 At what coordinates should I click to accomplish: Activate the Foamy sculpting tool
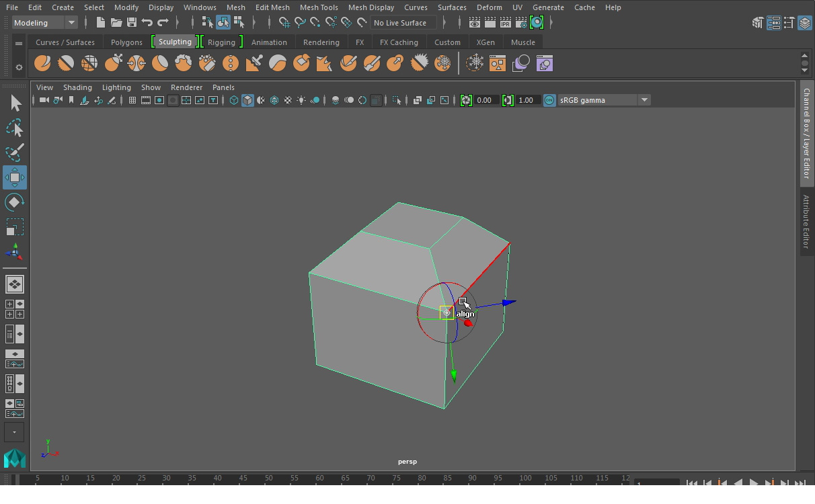(x=184, y=63)
